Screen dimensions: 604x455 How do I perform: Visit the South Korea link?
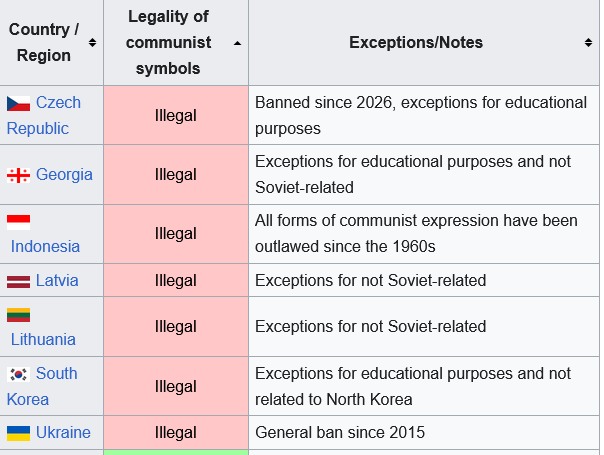(x=56, y=374)
